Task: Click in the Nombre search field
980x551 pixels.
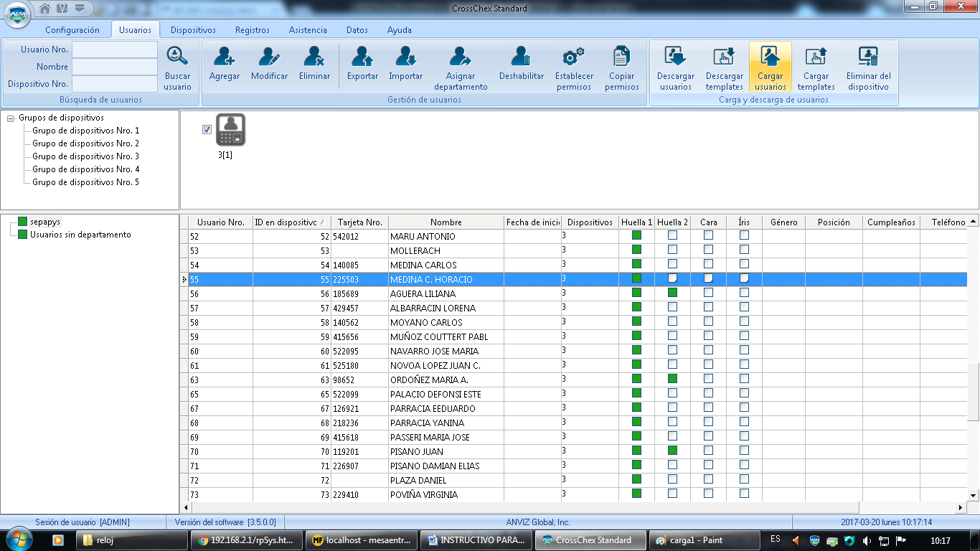Action: tap(114, 67)
